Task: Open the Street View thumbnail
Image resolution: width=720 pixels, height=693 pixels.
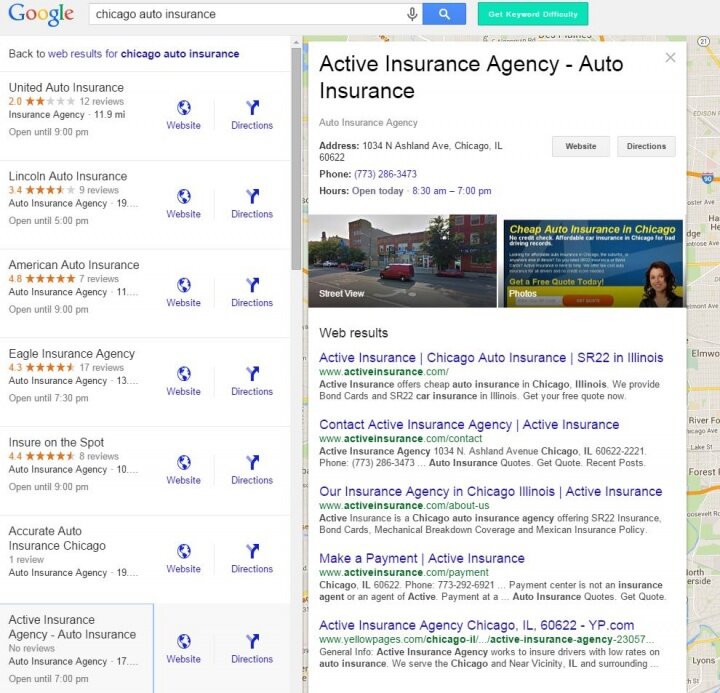Action: tap(402, 261)
